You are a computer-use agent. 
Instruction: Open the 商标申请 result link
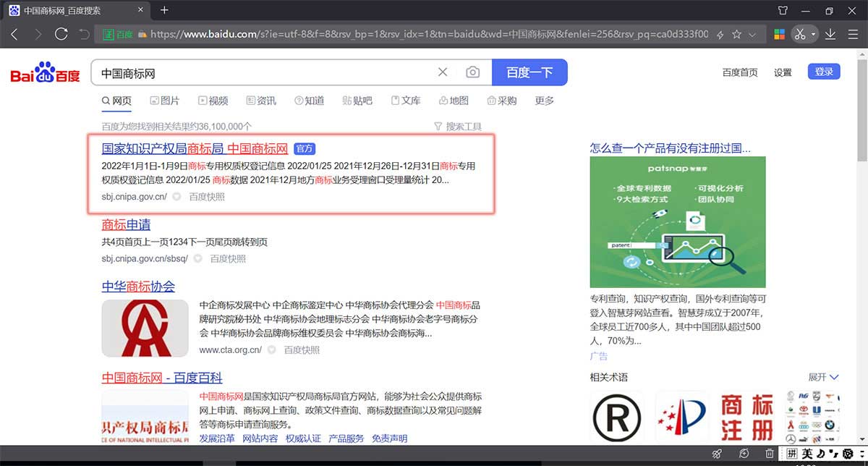pos(126,224)
